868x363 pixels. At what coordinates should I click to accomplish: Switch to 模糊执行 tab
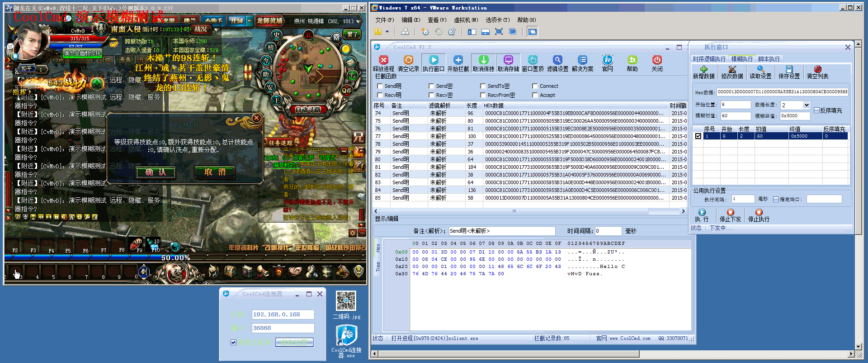click(x=742, y=59)
